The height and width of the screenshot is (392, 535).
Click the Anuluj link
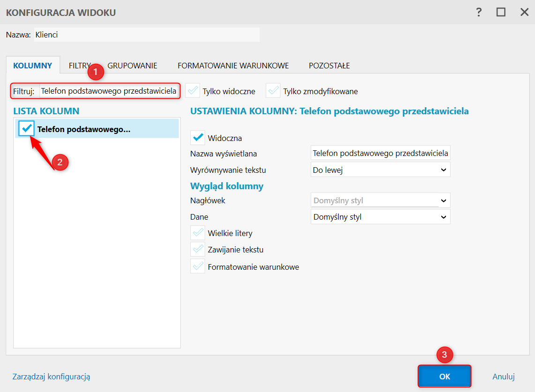click(x=503, y=377)
